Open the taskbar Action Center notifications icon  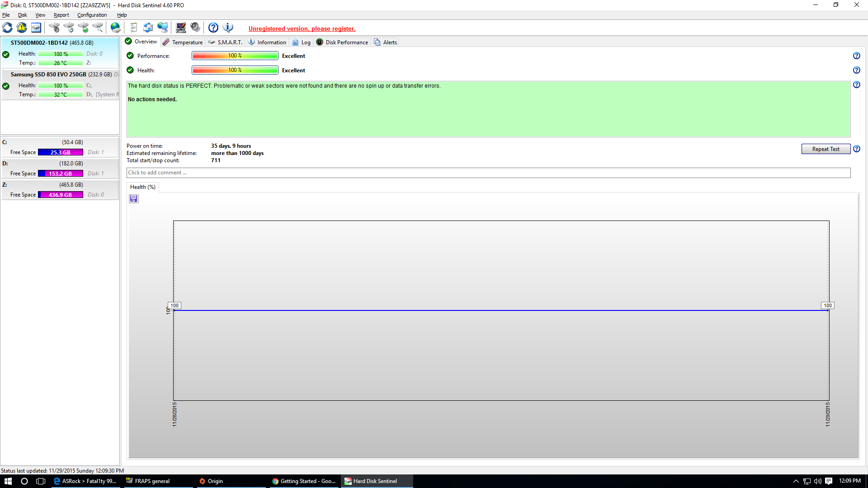click(829, 481)
